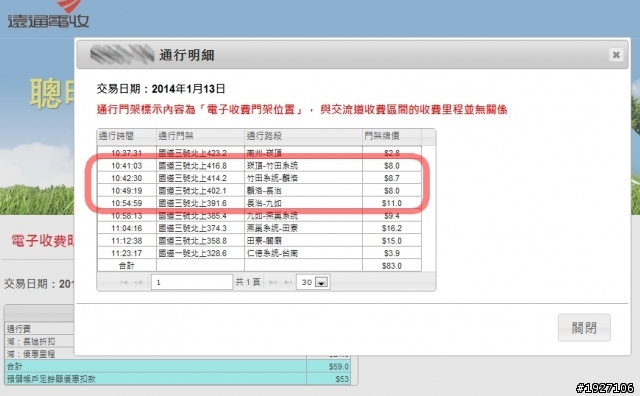Viewport: 640px width, 396px height.
Task: Click 減:長途折扣 row in background page
Action: pos(39,341)
